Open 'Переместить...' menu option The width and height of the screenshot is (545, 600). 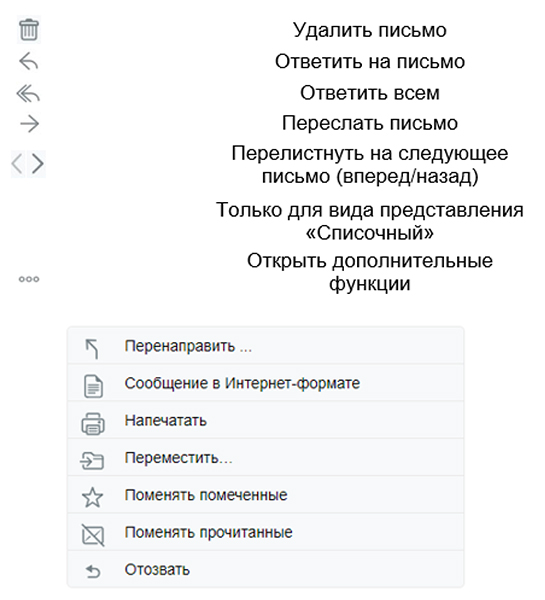(x=266, y=458)
